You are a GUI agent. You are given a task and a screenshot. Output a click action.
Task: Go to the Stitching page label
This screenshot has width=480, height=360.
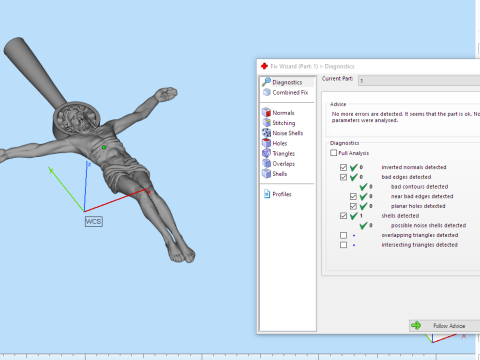point(284,123)
